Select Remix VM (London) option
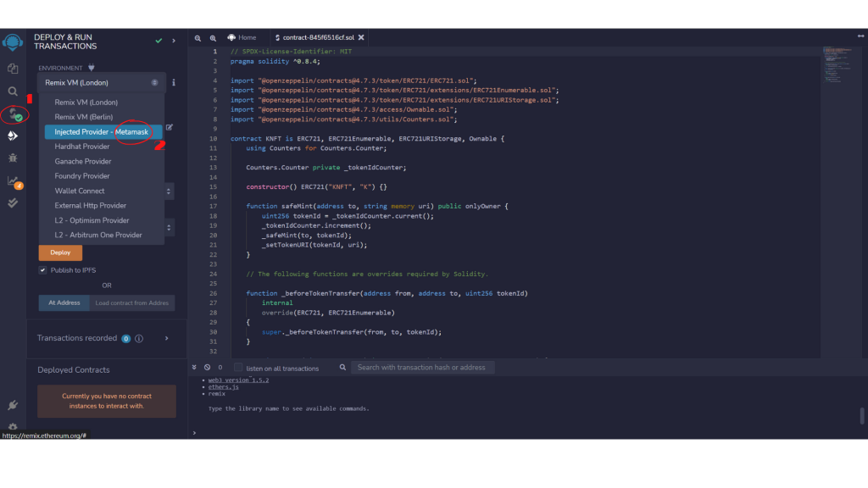Screen dimensions: 868x488 [86, 103]
